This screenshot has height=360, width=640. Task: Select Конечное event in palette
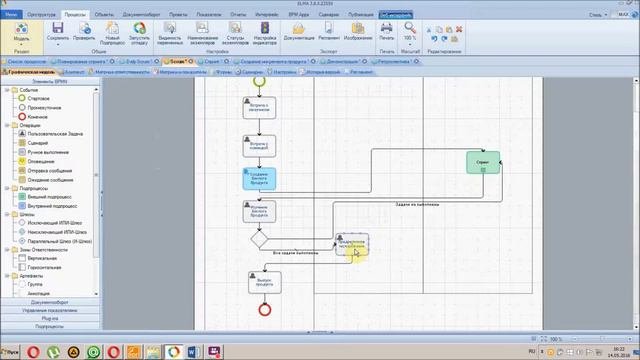pos(33,117)
